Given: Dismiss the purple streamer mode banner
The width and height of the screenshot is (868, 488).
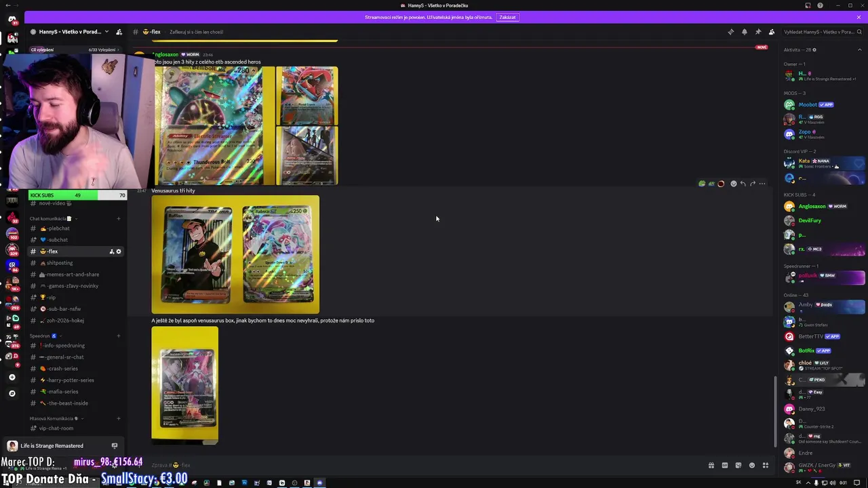Looking at the screenshot, I should (x=859, y=17).
